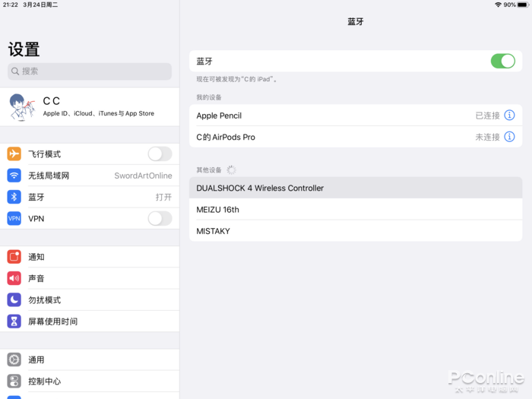Screen dimensions: 532x399
Task: Tap the magnifier icon in search field
Action: point(15,71)
